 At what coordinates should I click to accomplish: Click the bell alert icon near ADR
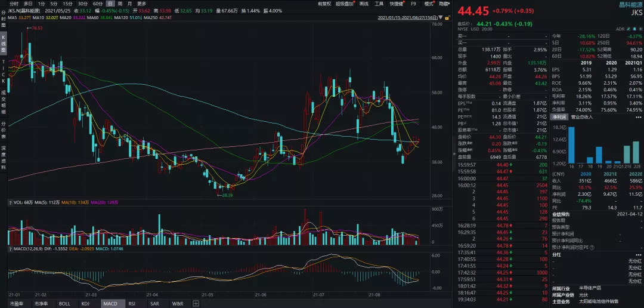633,28
